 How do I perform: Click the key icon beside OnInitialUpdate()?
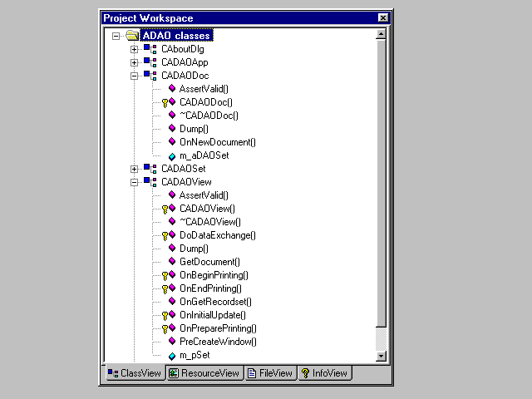(x=165, y=316)
